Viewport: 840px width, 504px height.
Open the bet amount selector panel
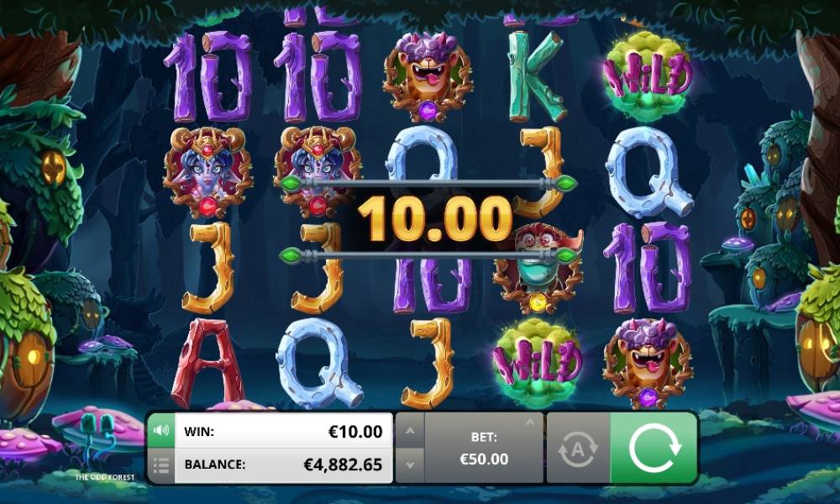pos(484,449)
